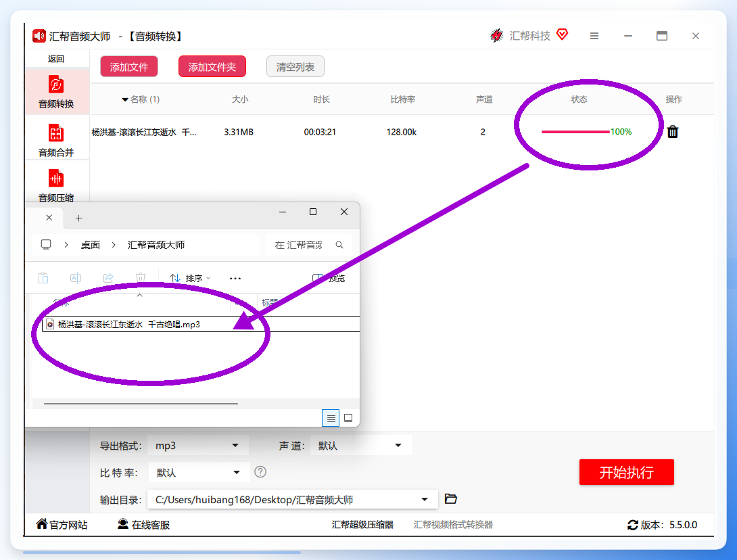Show bitrate help question mark

click(260, 471)
